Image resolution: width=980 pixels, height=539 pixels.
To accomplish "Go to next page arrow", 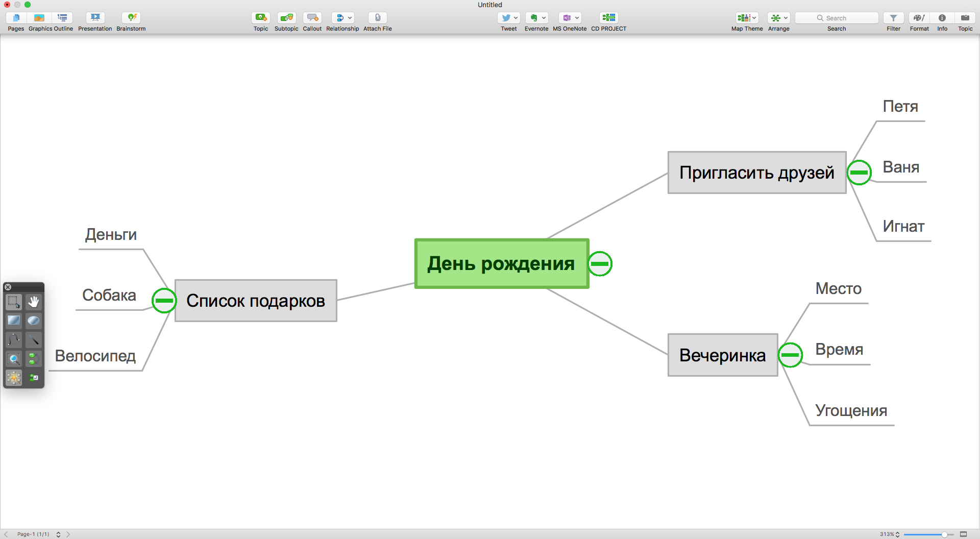I will 68,534.
